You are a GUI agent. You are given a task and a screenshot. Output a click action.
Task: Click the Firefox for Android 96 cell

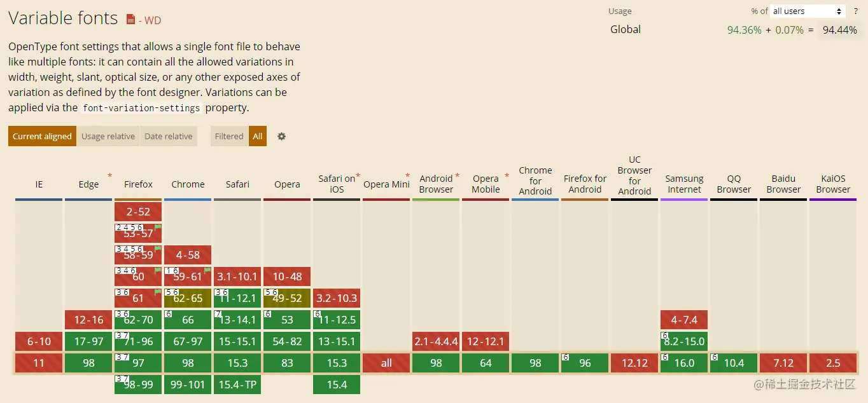tap(585, 363)
